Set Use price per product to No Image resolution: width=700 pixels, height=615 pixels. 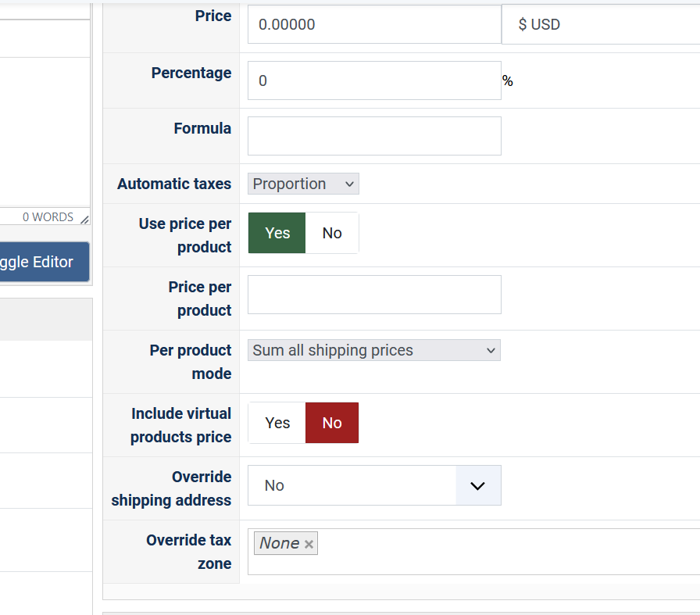click(x=332, y=233)
